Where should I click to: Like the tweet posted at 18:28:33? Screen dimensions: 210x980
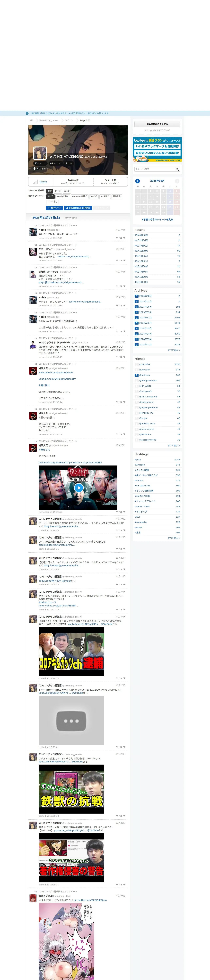[124, 816]
